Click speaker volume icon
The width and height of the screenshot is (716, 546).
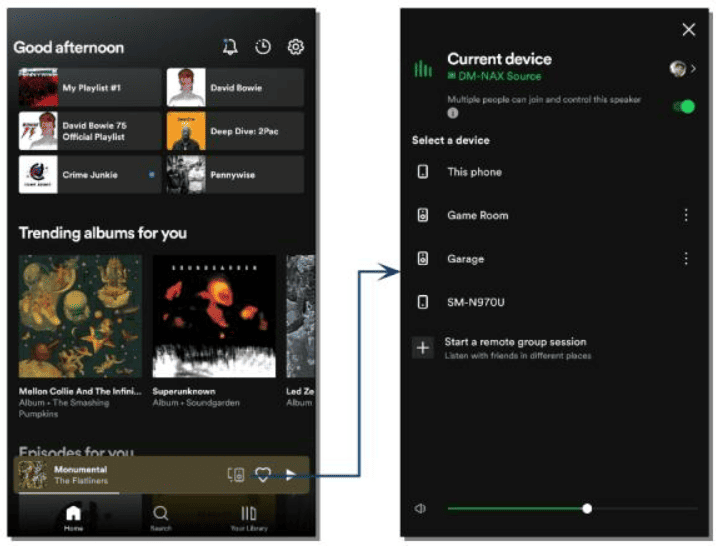[420, 508]
